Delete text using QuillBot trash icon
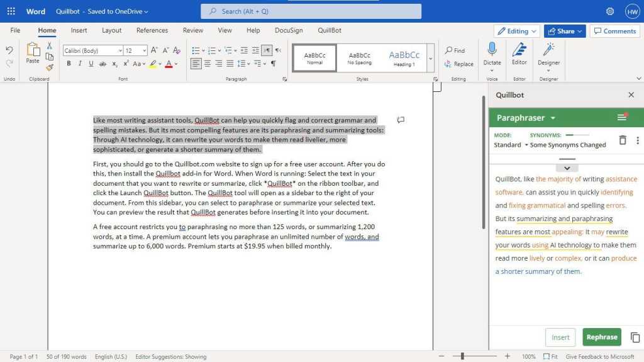The image size is (644, 362). click(x=622, y=140)
